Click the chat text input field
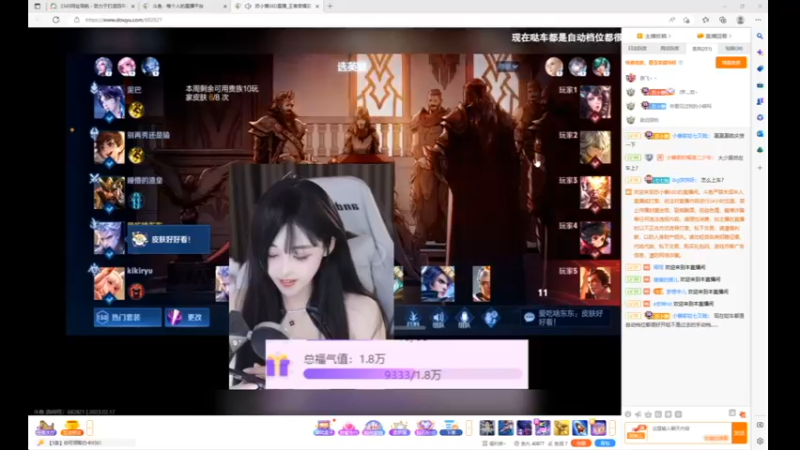 689,432
